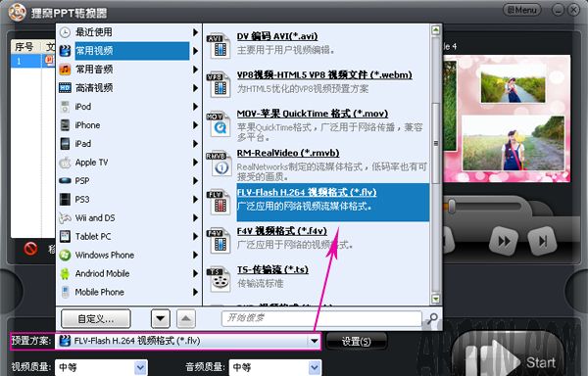The height and width of the screenshot is (376, 588).
Task: Open the 视频质量 quality dropdown
Action: [140, 368]
